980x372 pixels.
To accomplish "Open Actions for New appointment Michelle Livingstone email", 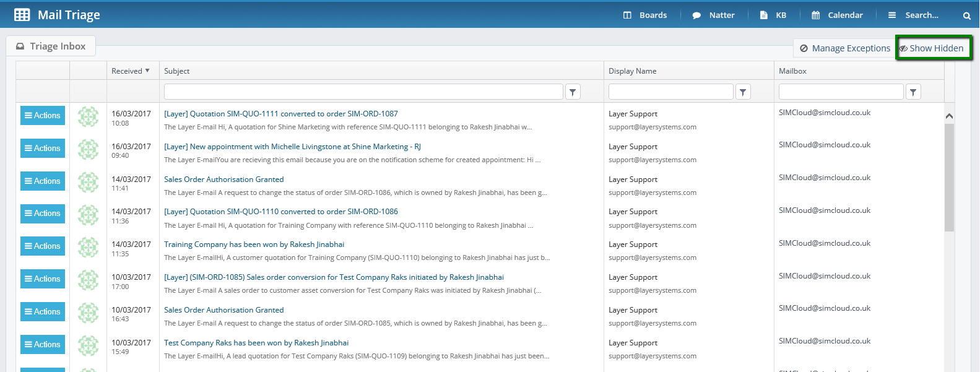I will coord(43,149).
